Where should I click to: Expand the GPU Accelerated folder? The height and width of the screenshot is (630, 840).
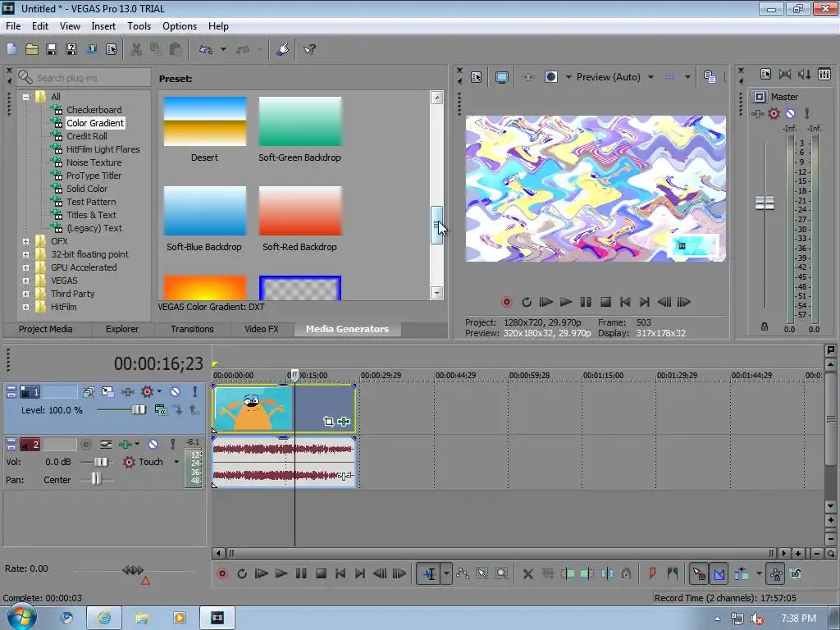coord(25,268)
